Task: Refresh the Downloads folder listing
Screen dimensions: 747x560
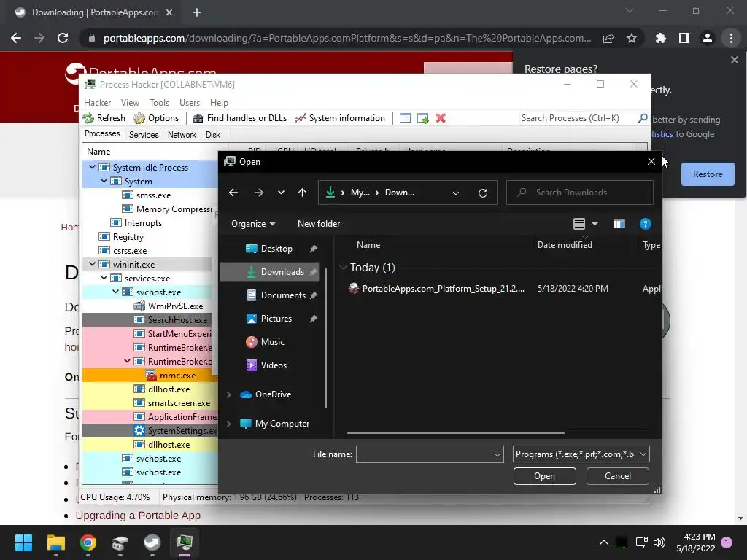Action: pos(483,192)
